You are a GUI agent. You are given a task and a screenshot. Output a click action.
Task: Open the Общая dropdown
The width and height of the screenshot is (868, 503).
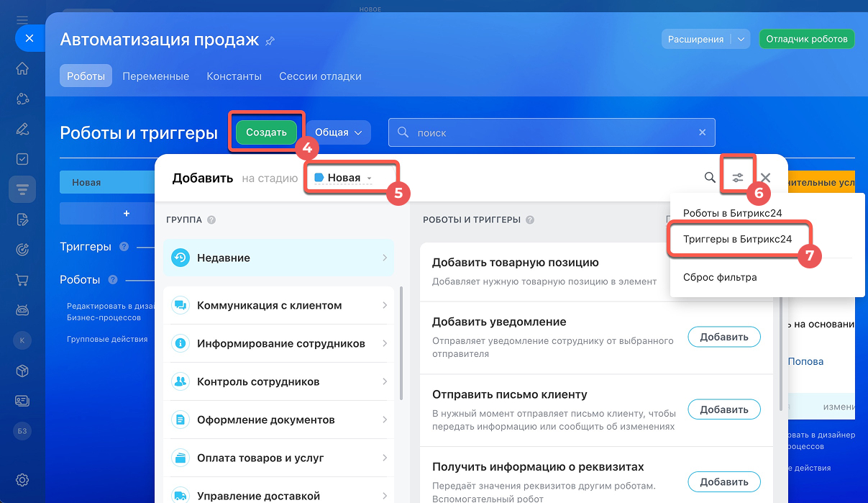(x=338, y=132)
